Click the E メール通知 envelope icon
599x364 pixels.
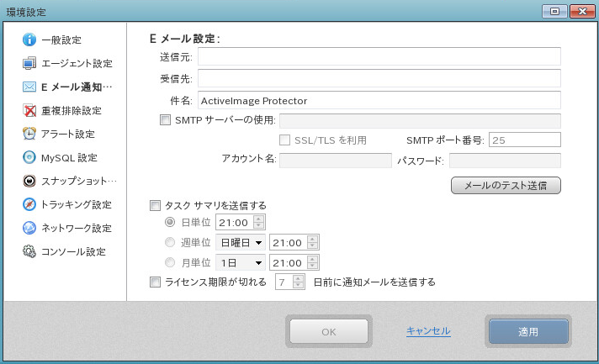coord(29,87)
